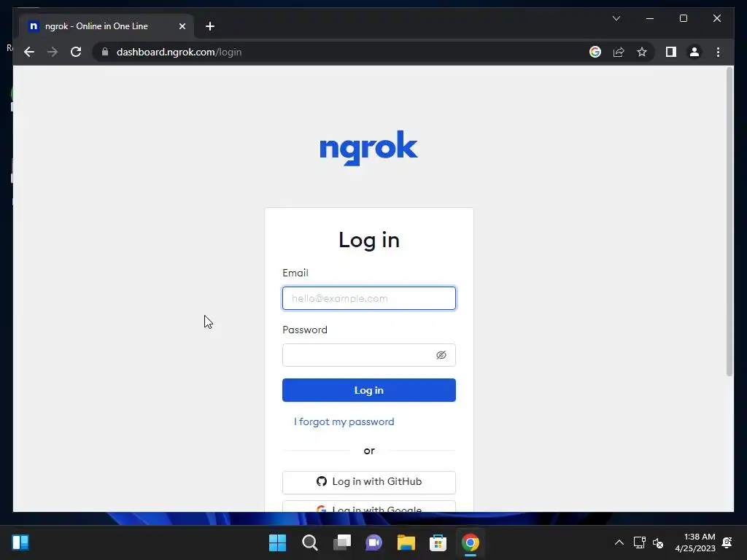Click the page vertical scrollbar
This screenshot has height=560, width=747.
coord(729,222)
